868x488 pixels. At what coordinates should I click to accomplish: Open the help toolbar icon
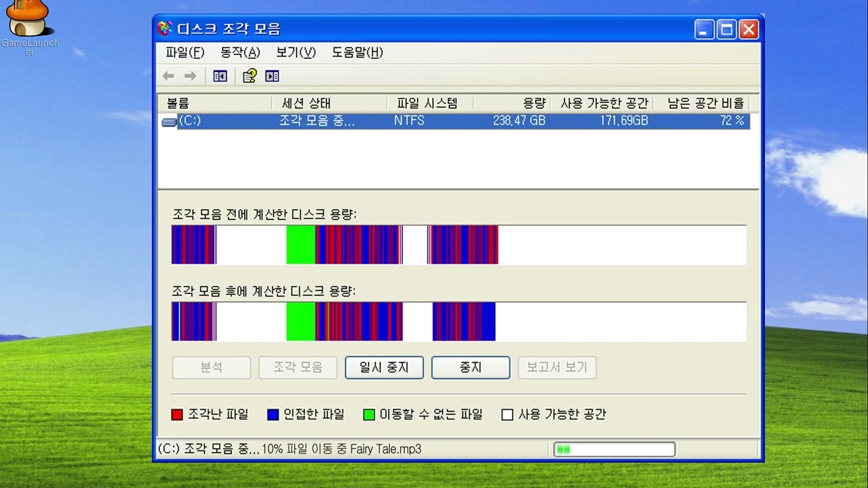click(x=250, y=76)
